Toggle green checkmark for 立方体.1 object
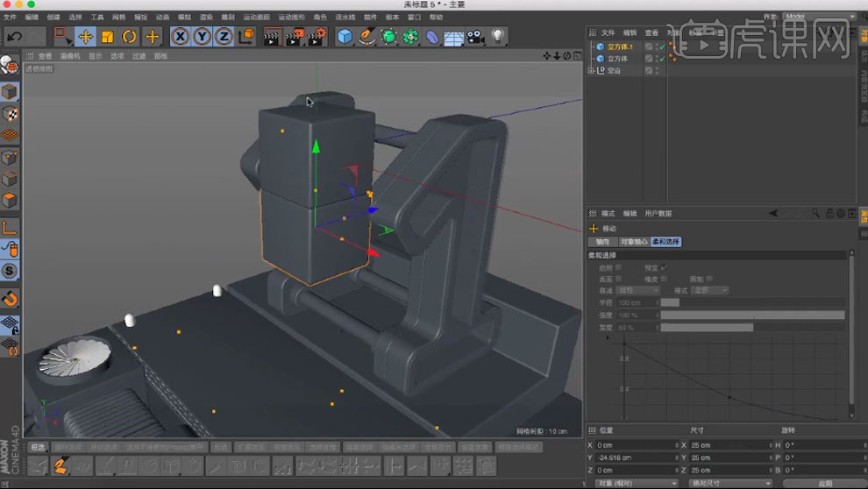Viewport: 868px width, 489px height. click(661, 46)
